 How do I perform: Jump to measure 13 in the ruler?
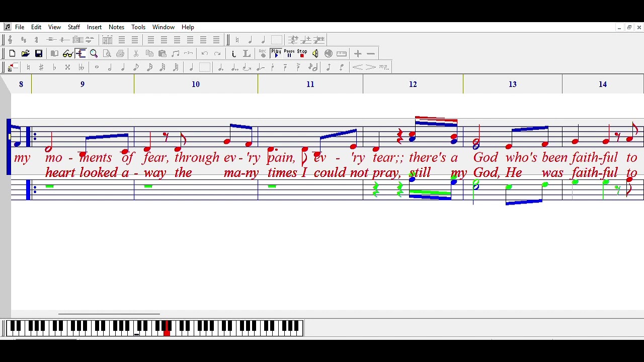[513, 84]
